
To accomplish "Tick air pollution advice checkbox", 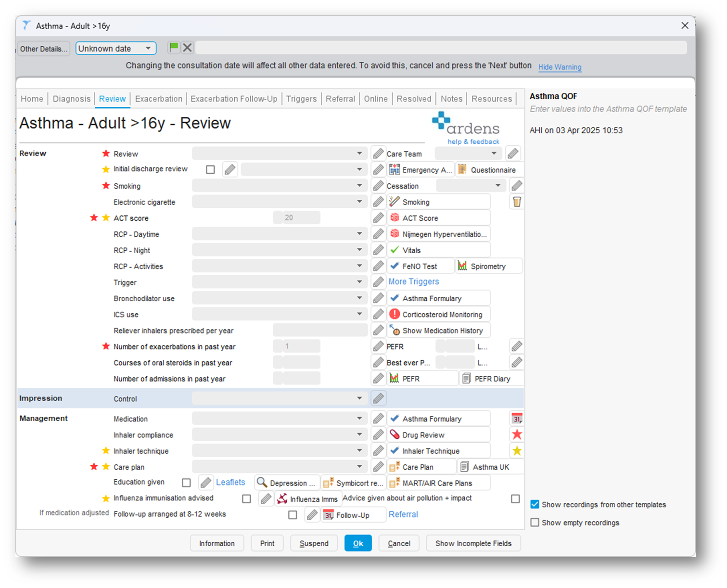I will click(x=515, y=499).
